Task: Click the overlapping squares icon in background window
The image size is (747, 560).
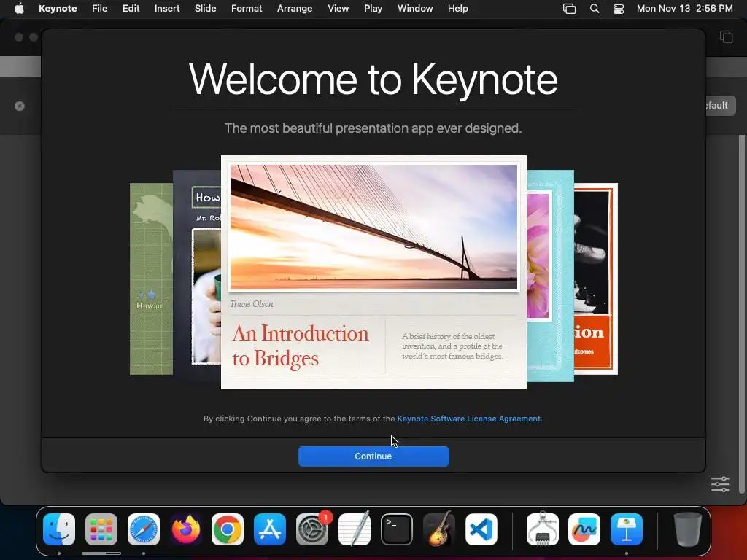Action: tap(726, 36)
